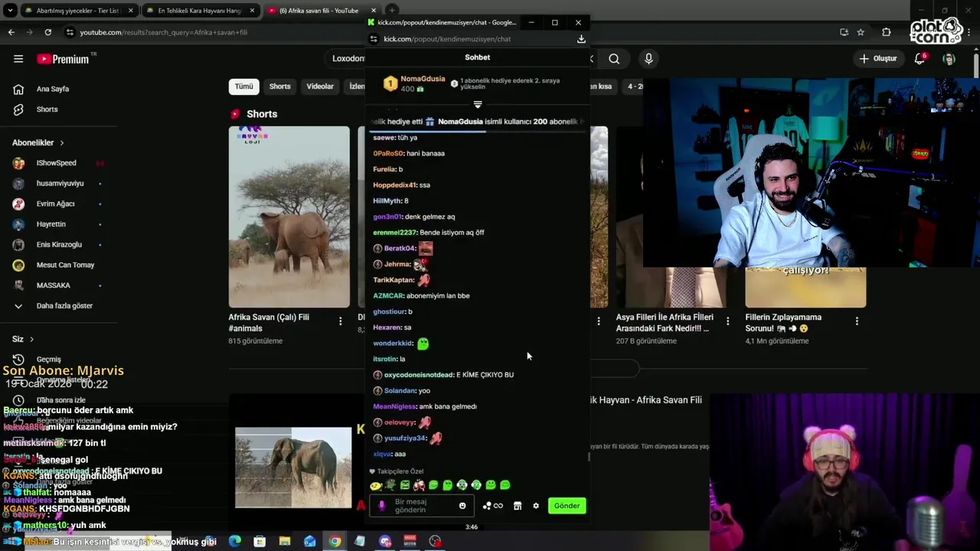
Task: Click NomaGdusia in the gift leaderboard
Action: (423, 79)
